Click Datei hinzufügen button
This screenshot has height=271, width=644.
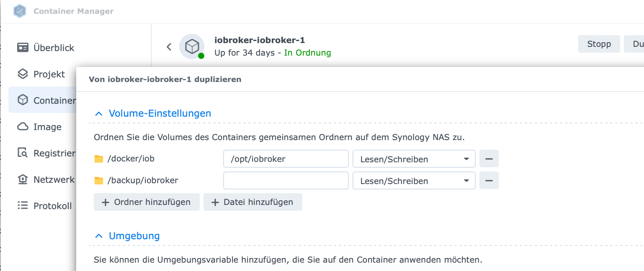tap(252, 202)
